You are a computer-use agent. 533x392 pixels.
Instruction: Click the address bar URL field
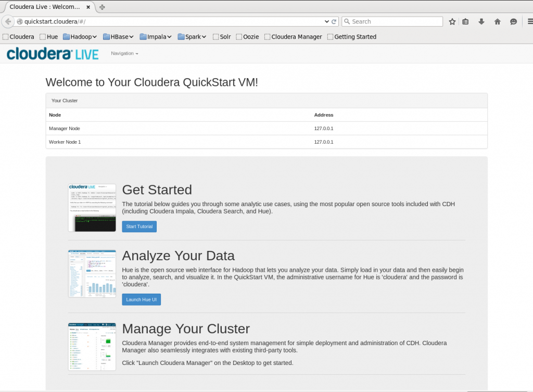pos(173,21)
